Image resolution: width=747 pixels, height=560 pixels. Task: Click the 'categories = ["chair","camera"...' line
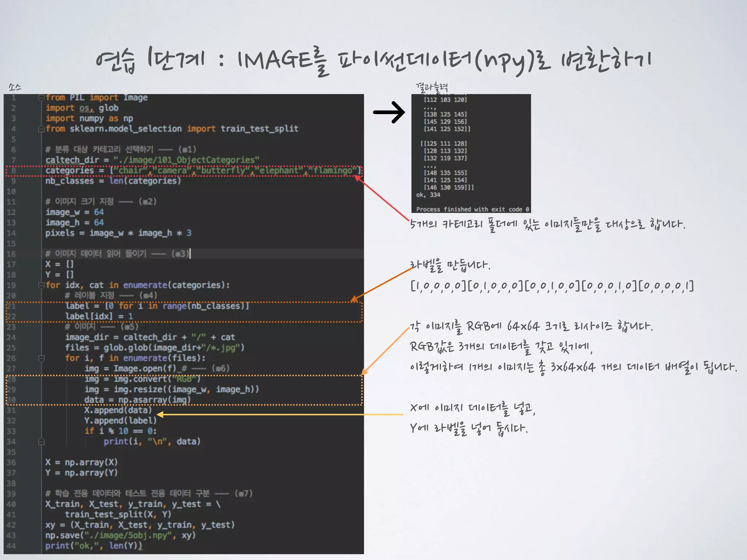click(x=203, y=171)
